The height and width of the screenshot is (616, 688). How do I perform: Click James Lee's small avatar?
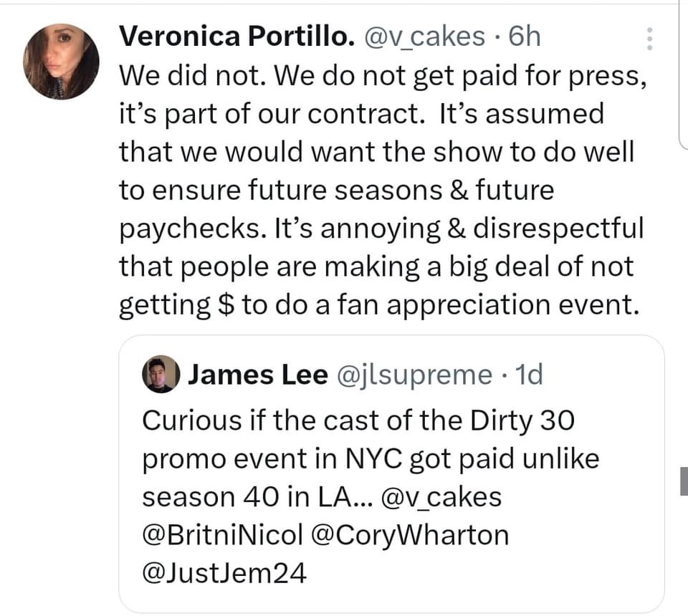click(x=161, y=374)
